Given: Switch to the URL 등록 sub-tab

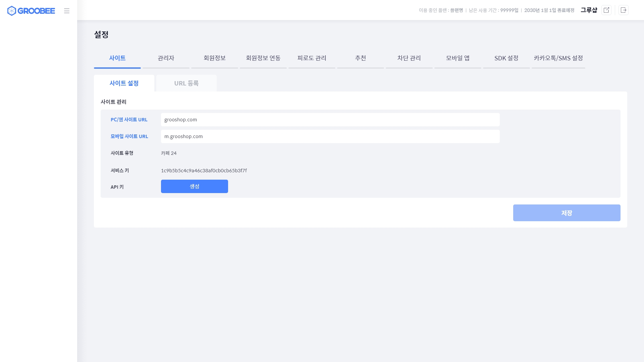Looking at the screenshot, I should (x=186, y=83).
